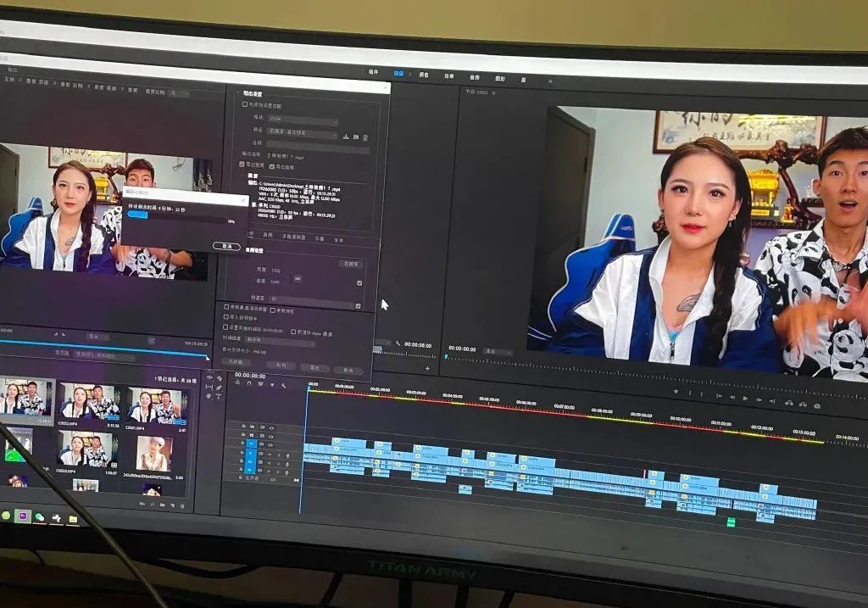Click Match Source button in video settings
Viewport: 868px width, 608px height.
[351, 264]
